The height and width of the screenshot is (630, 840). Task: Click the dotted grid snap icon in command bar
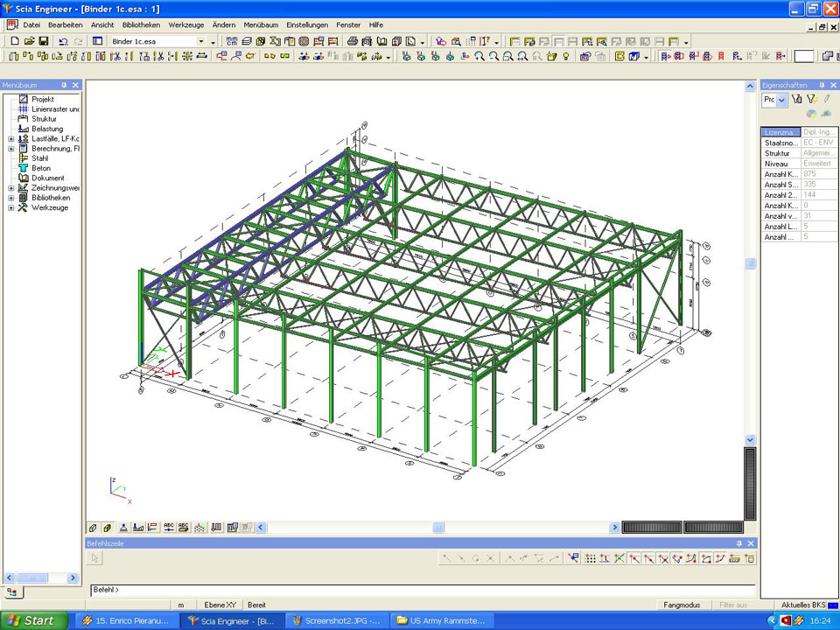(591, 558)
